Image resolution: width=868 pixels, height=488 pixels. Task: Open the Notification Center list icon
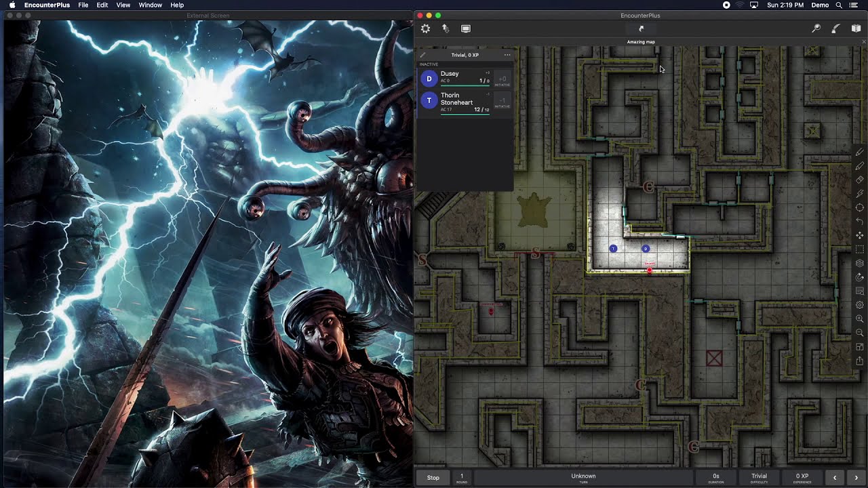[854, 5]
